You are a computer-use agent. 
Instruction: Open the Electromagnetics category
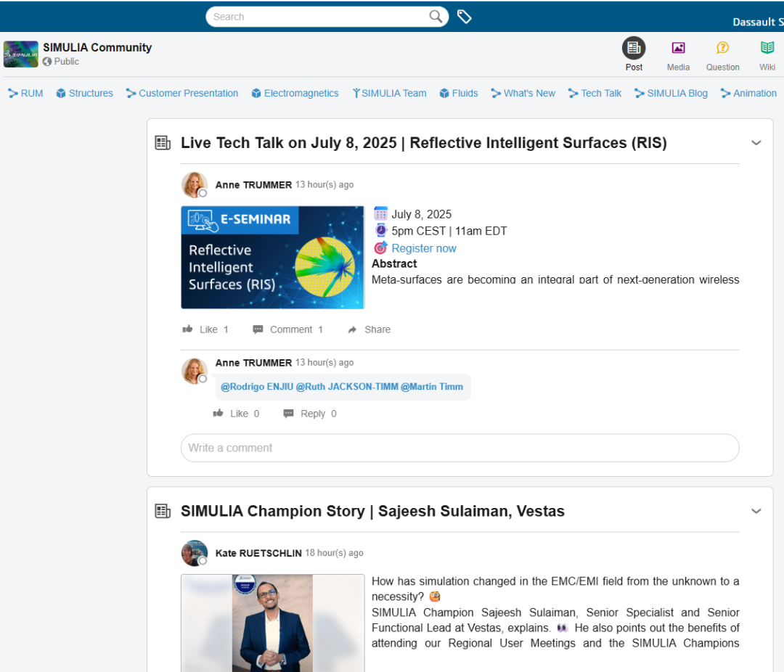(x=295, y=93)
